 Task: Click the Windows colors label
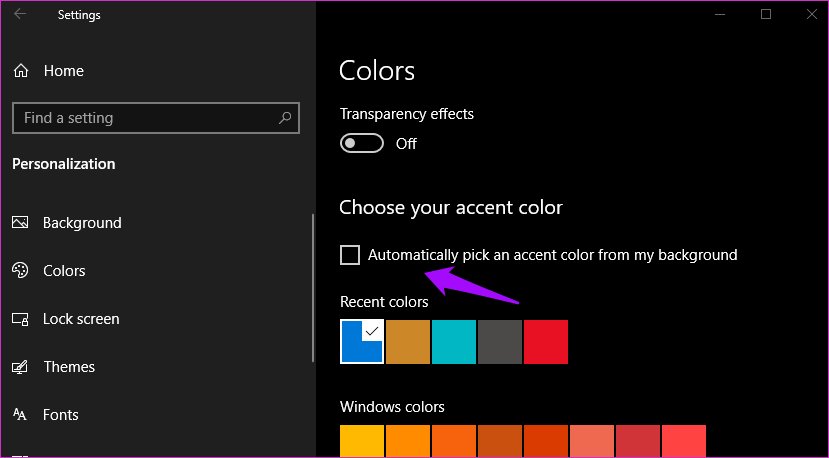pyautogui.click(x=392, y=407)
